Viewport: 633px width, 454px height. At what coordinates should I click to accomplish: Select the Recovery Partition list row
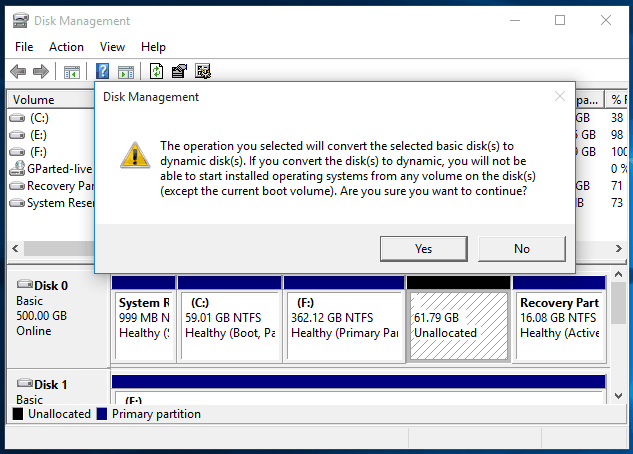(x=51, y=186)
